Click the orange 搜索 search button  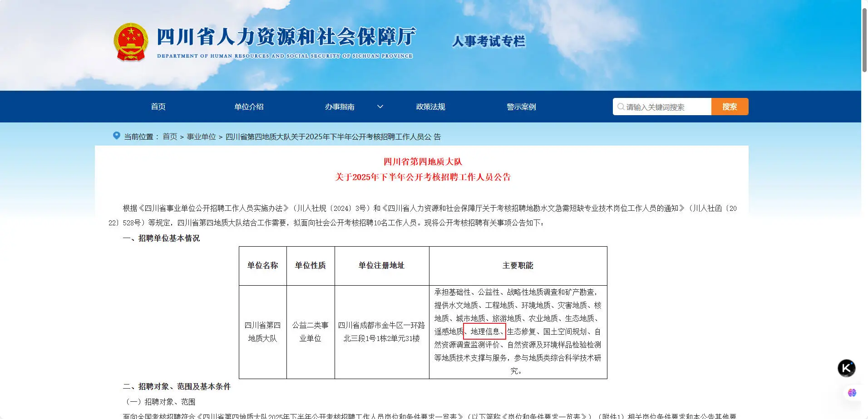coord(730,106)
